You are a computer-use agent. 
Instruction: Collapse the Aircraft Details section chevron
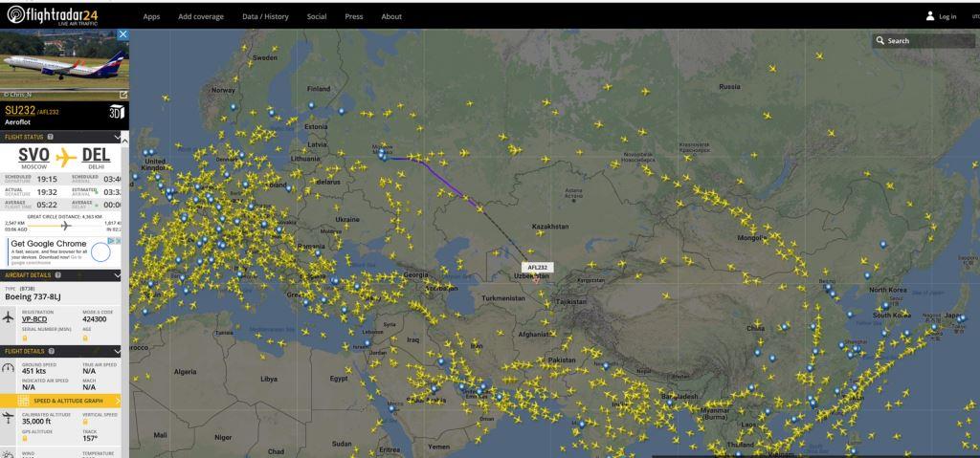[x=117, y=275]
